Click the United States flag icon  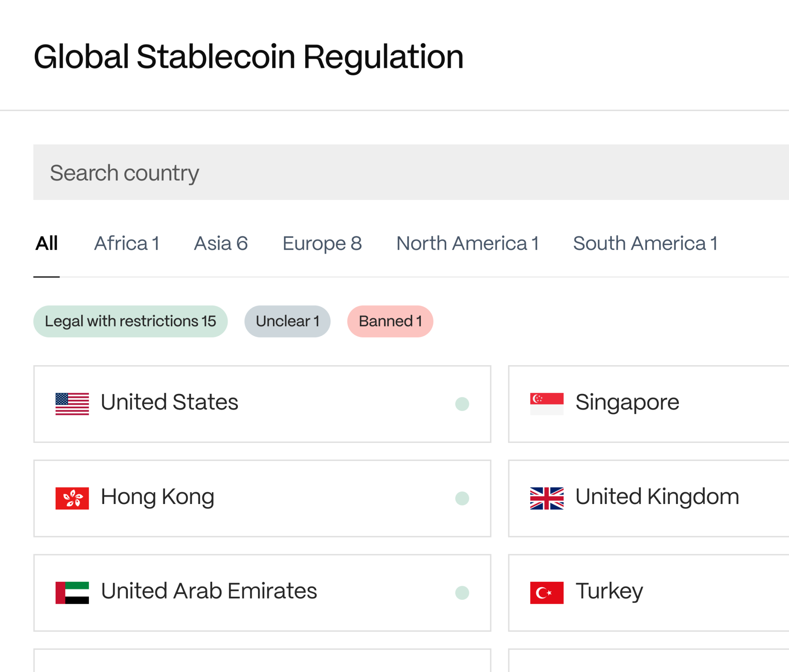72,404
